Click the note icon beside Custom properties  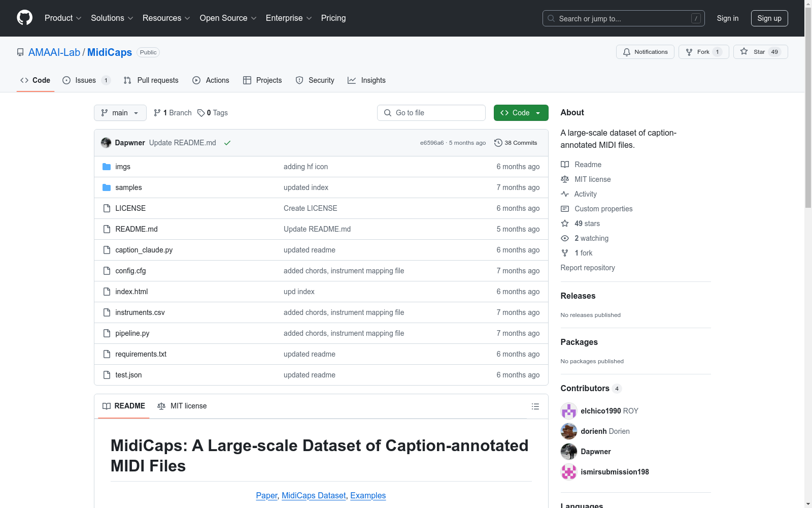565,209
